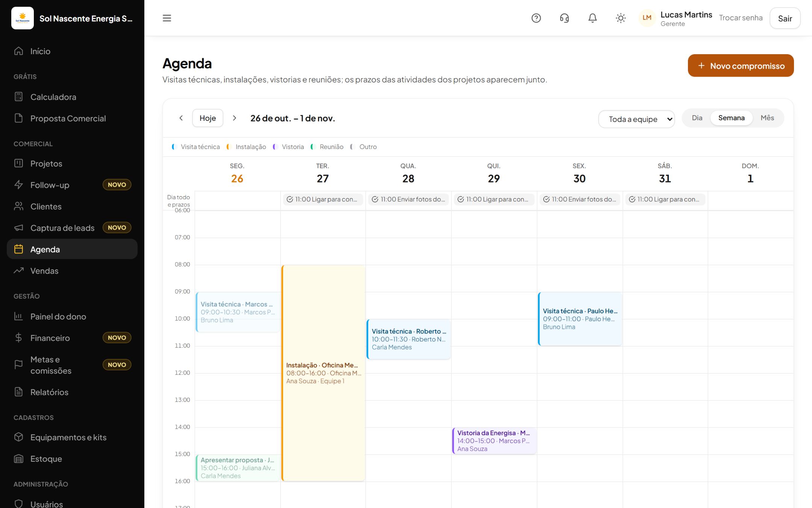
Task: Go to previous week chevron
Action: 181,118
